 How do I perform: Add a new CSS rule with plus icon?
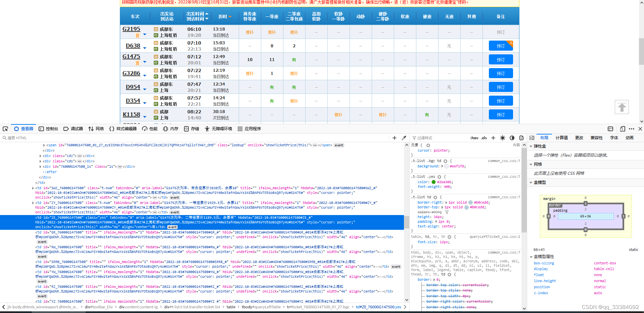(493, 138)
